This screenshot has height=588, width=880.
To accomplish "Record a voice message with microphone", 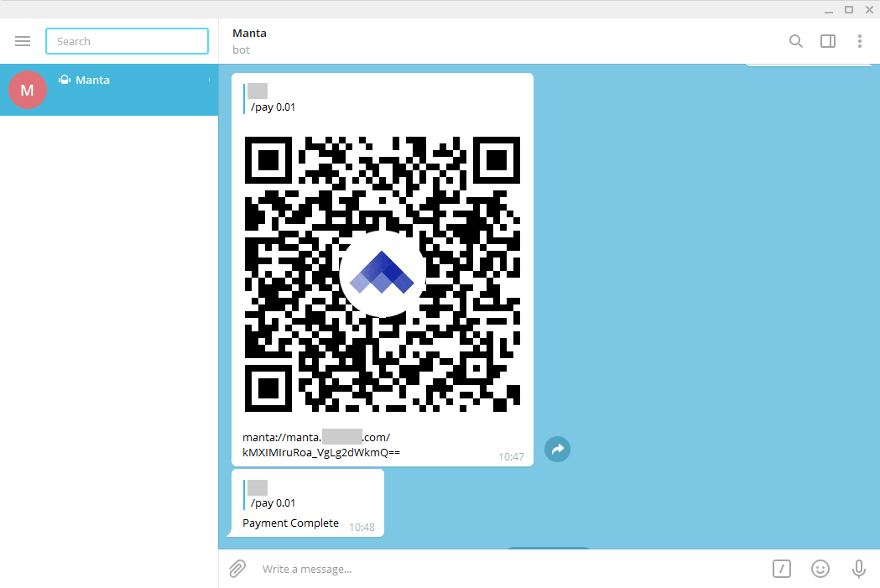I will (x=859, y=569).
